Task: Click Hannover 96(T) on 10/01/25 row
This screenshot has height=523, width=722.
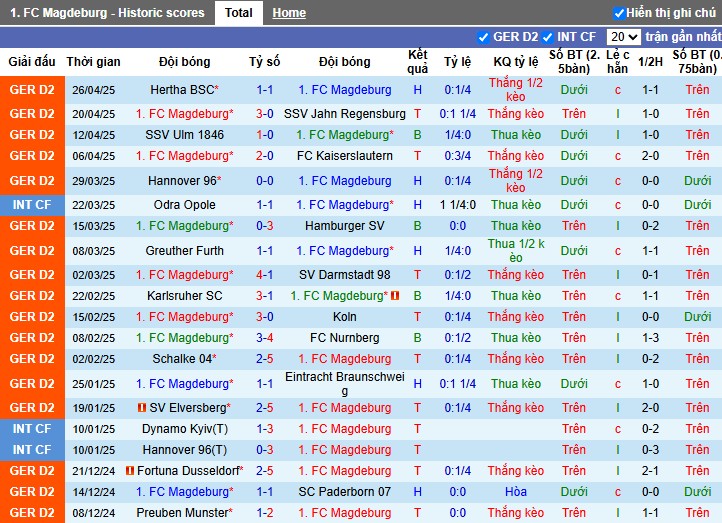Action: coord(184,450)
